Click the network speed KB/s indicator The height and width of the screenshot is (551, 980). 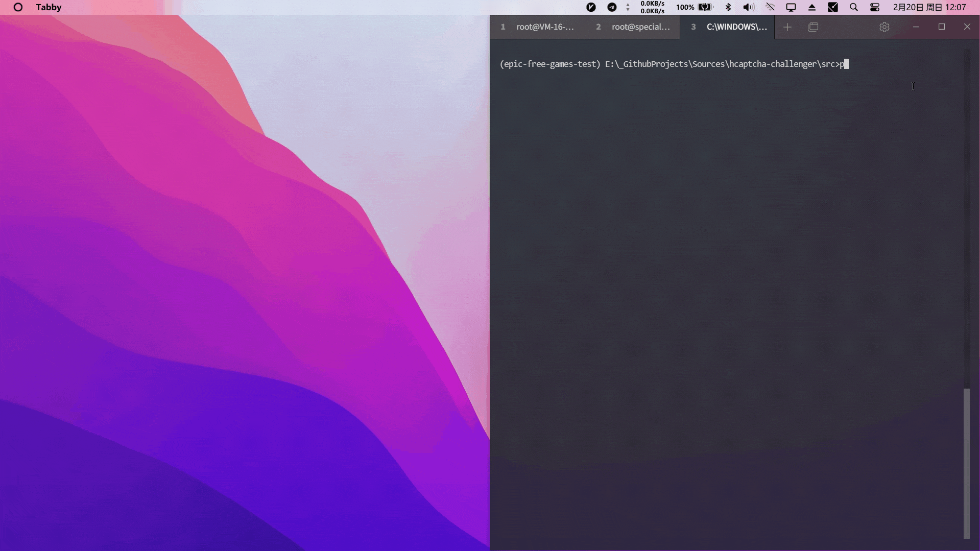[x=652, y=7]
